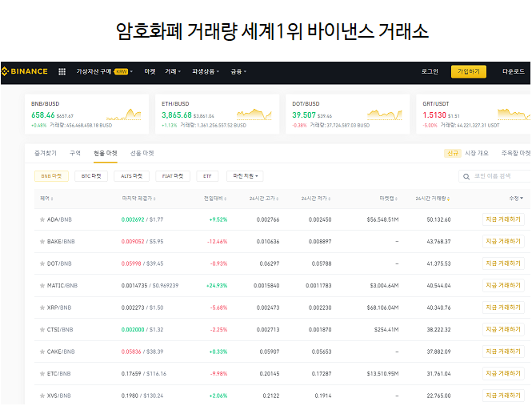This screenshot has height=414, width=532.
Task: Open the 수정 column settings dropdown
Action: click(516, 198)
